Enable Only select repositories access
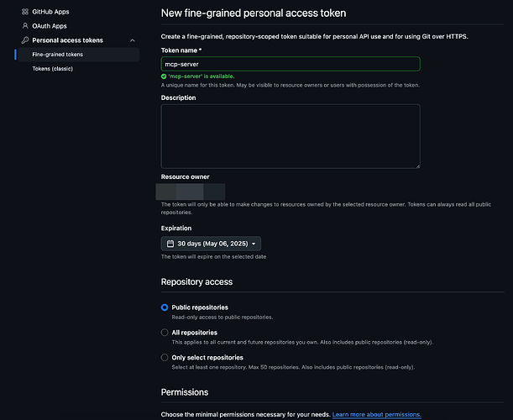 tap(165, 358)
